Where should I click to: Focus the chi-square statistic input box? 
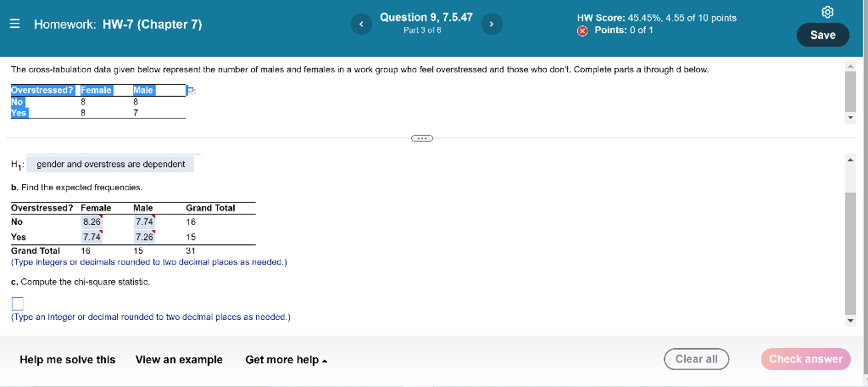[17, 303]
